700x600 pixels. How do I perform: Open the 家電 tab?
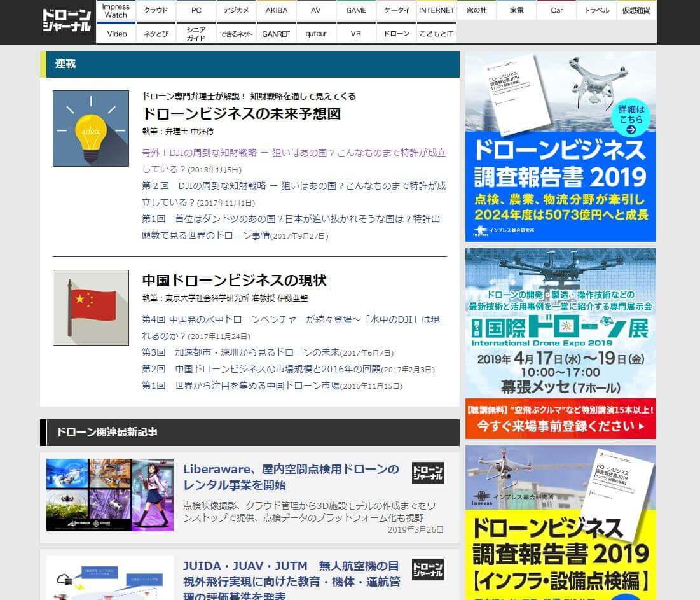pyautogui.click(x=516, y=11)
